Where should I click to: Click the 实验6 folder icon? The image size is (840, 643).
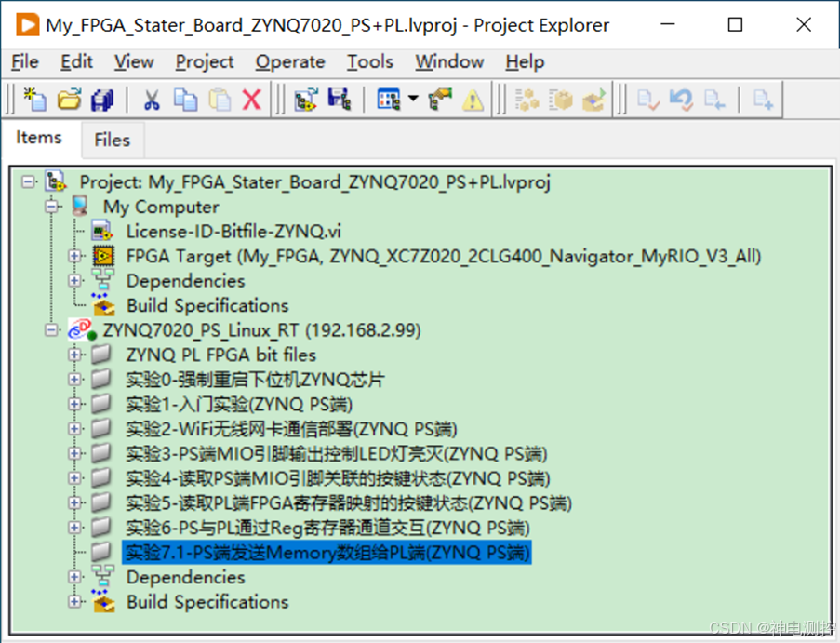tap(101, 528)
